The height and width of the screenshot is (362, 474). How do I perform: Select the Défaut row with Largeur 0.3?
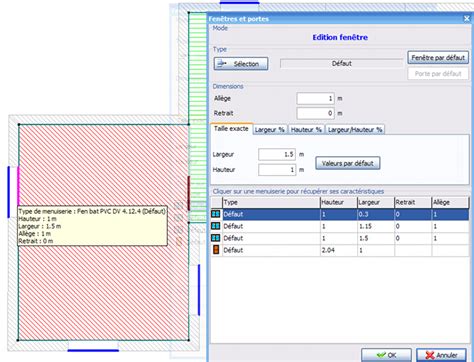(x=340, y=214)
